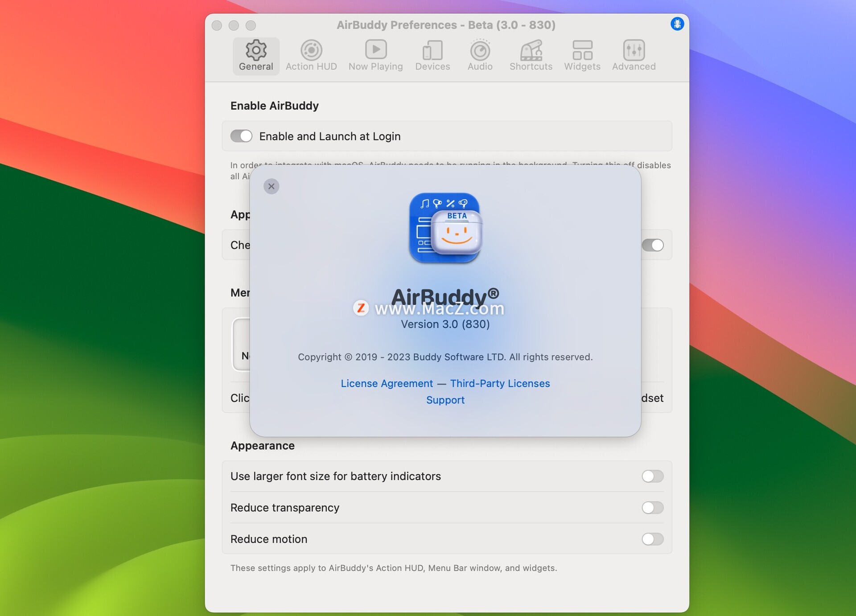Close the AirBuddy about dialog

[271, 186]
